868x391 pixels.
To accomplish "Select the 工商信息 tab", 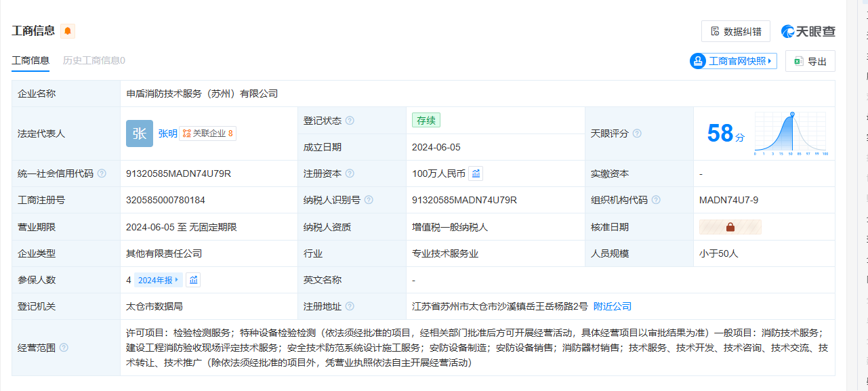I will 30,60.
